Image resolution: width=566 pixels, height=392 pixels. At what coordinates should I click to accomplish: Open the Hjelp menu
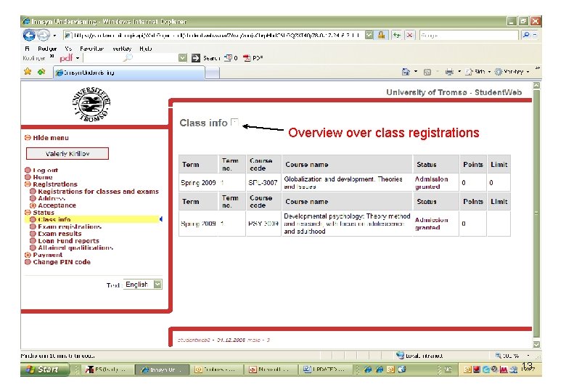pyautogui.click(x=145, y=49)
